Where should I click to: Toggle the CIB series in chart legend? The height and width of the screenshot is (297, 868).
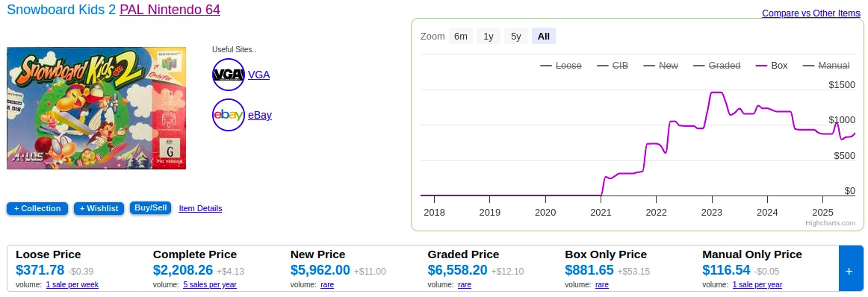[613, 65]
